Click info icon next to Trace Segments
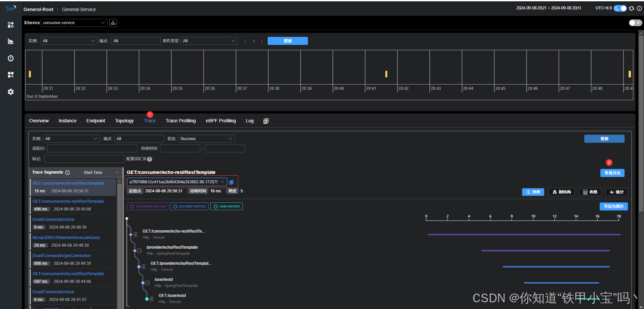The image size is (644, 309). (x=67, y=173)
